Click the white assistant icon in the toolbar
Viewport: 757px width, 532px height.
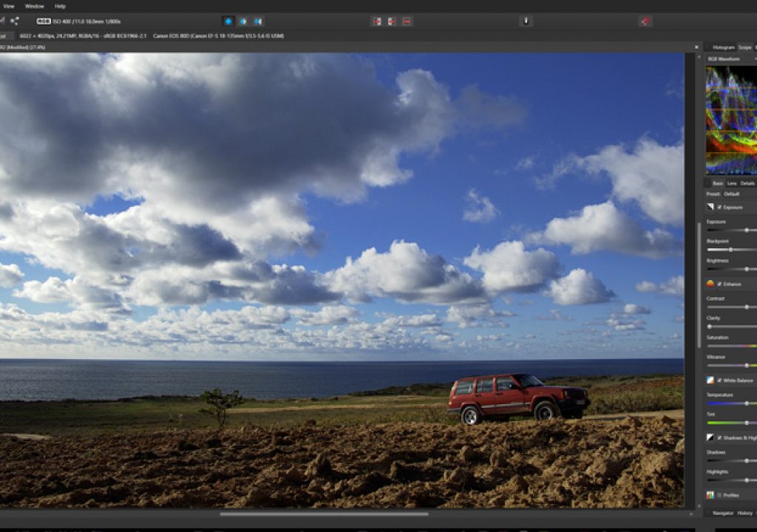526,21
